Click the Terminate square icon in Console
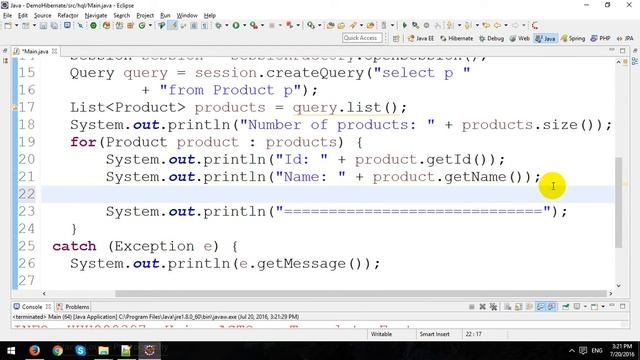640x360 pixels. 471,307
